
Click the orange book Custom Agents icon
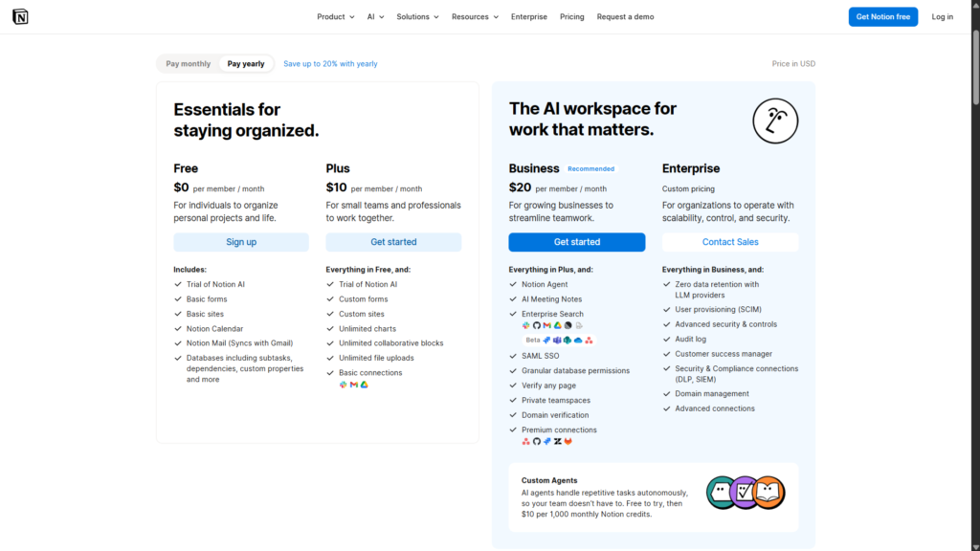point(768,493)
